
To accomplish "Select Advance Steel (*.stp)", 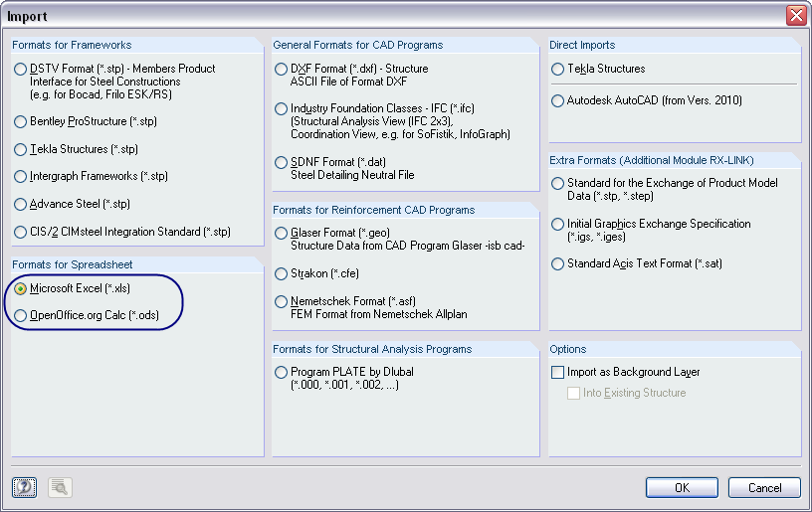I will click(x=21, y=204).
